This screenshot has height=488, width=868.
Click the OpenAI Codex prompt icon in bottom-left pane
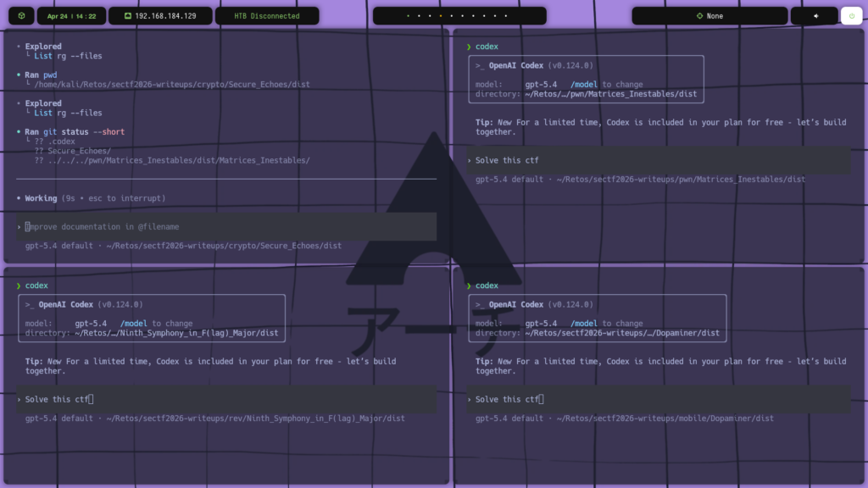click(30, 305)
